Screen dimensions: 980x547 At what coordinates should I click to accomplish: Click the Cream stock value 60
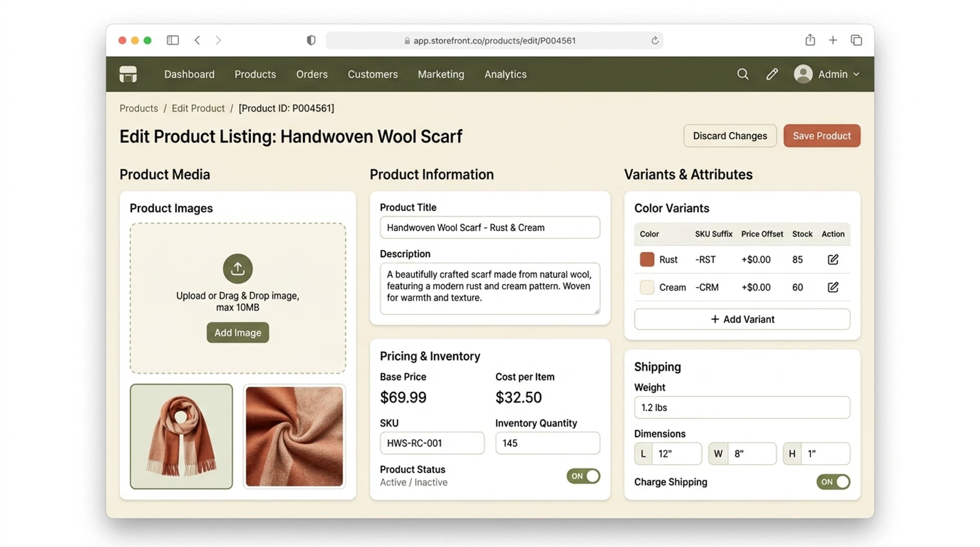pos(797,287)
